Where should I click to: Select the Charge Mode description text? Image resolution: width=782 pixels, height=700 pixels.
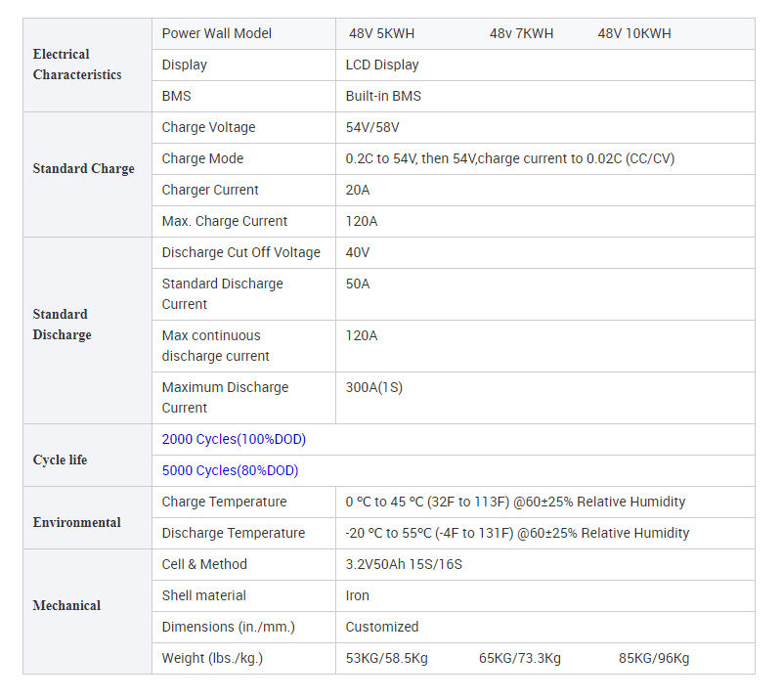(509, 158)
